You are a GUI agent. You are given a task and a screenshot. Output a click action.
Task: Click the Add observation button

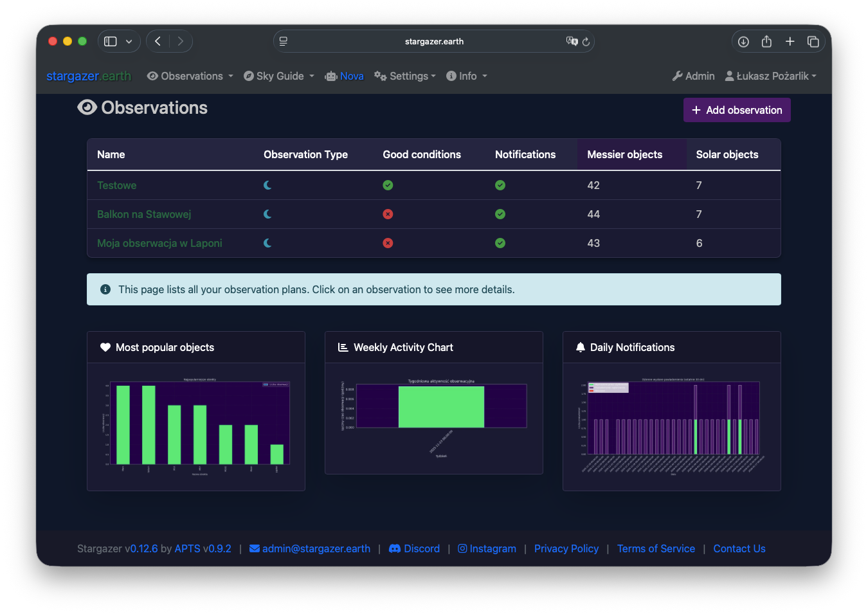pos(737,110)
